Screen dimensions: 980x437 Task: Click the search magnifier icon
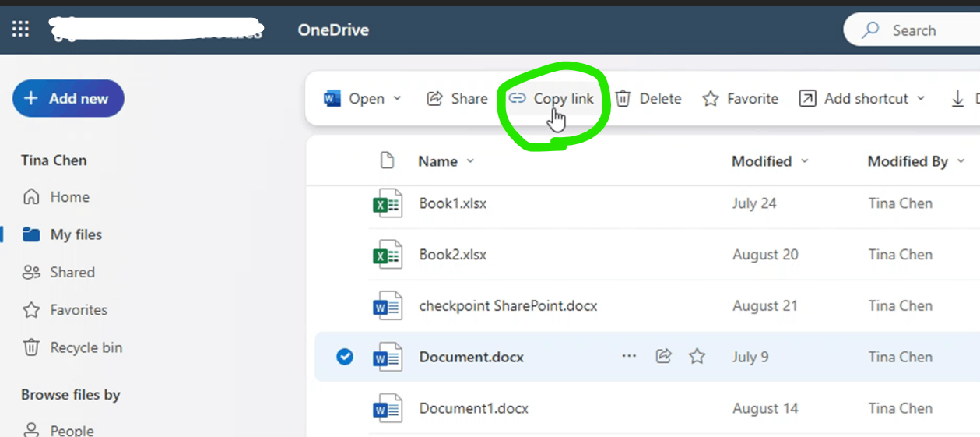[x=871, y=30]
